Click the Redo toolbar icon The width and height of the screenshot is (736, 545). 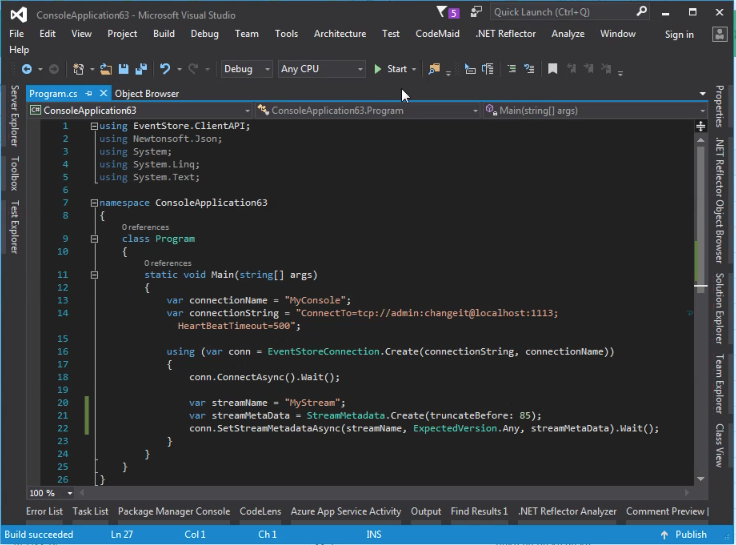[193, 69]
